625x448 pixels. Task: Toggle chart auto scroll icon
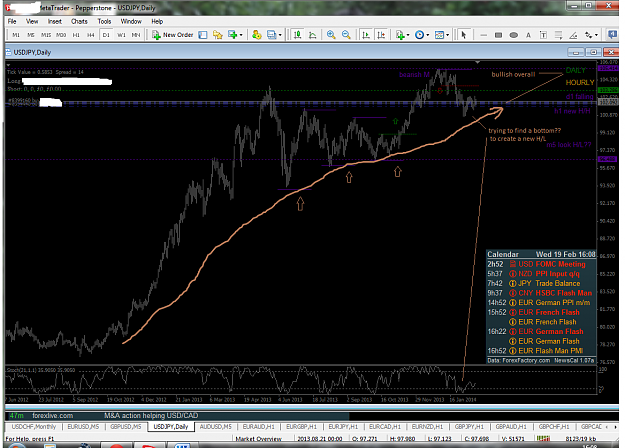(366, 35)
